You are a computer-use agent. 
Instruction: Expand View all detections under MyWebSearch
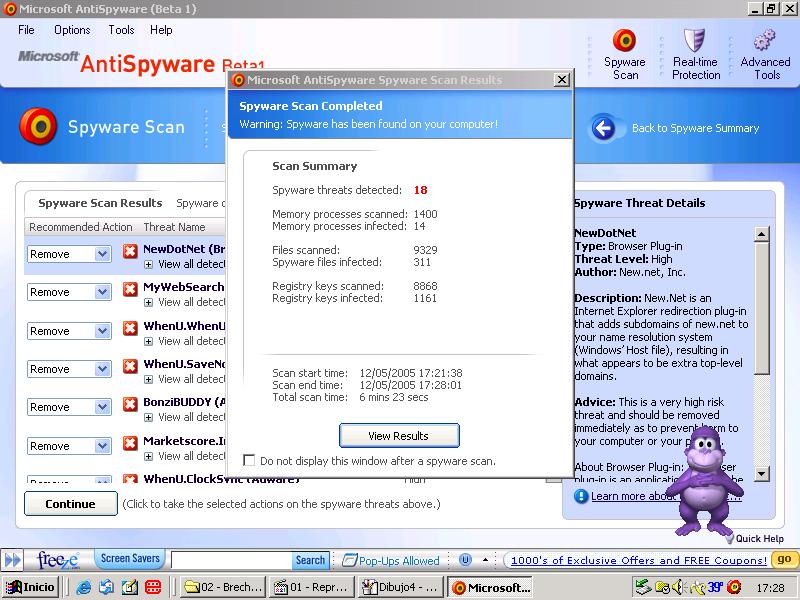[x=148, y=303]
